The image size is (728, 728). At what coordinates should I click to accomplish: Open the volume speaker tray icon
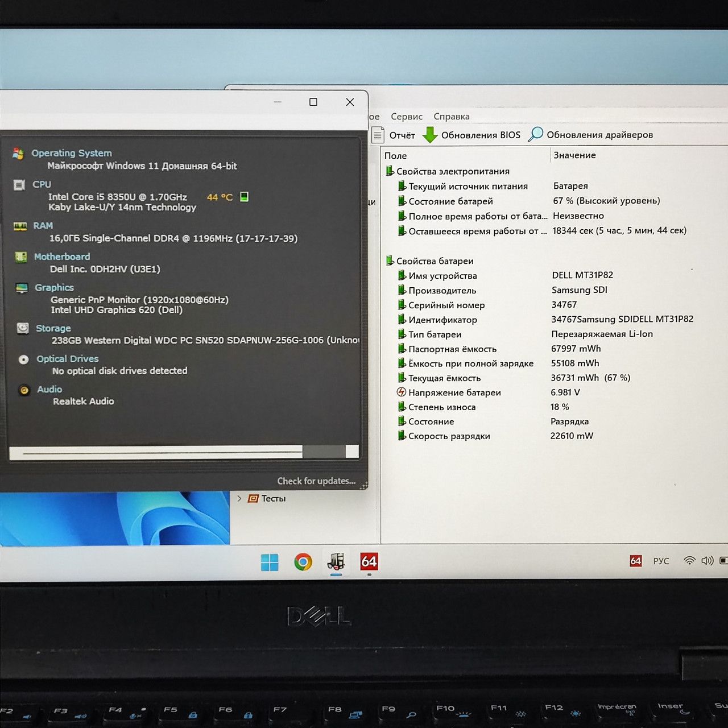(707, 561)
